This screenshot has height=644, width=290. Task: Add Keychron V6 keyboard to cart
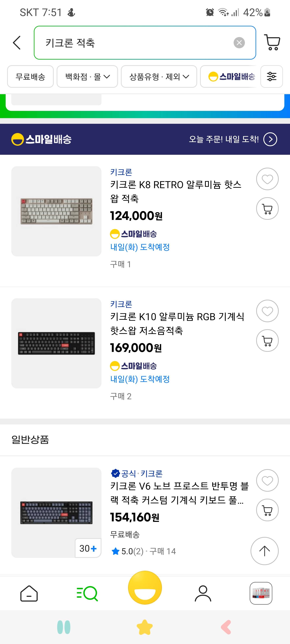point(267,510)
